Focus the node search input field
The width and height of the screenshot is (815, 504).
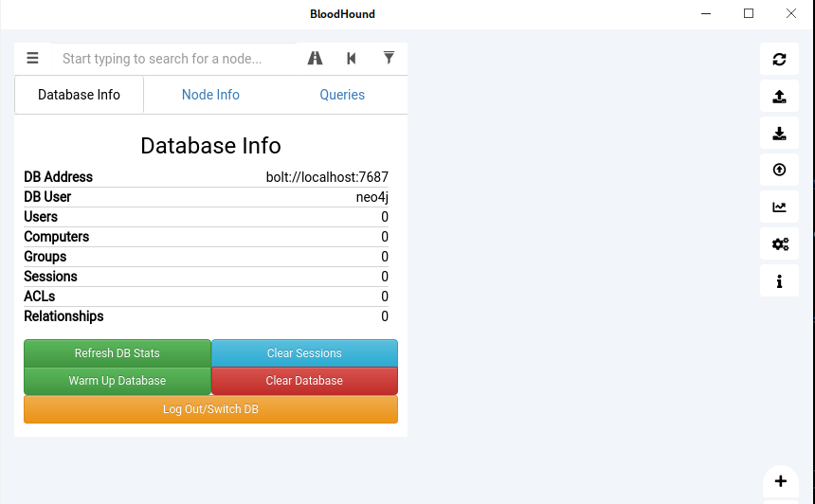point(175,59)
